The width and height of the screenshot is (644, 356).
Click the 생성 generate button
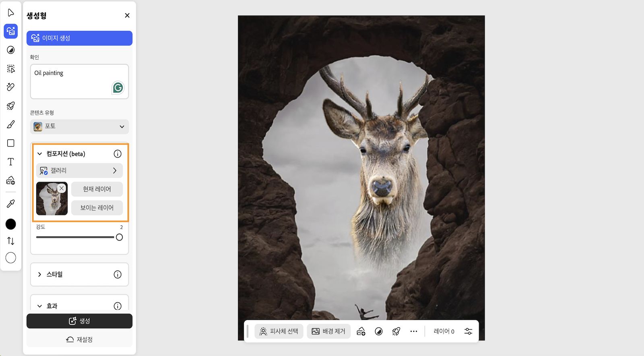pos(79,321)
